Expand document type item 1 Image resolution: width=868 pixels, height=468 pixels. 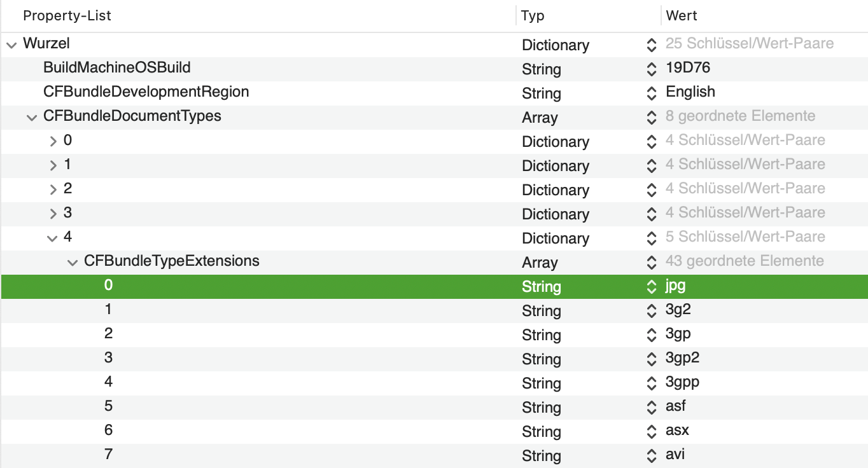coord(53,165)
